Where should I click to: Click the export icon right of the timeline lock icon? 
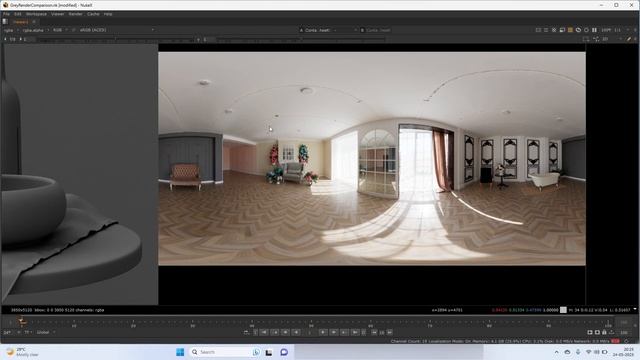pos(611,333)
